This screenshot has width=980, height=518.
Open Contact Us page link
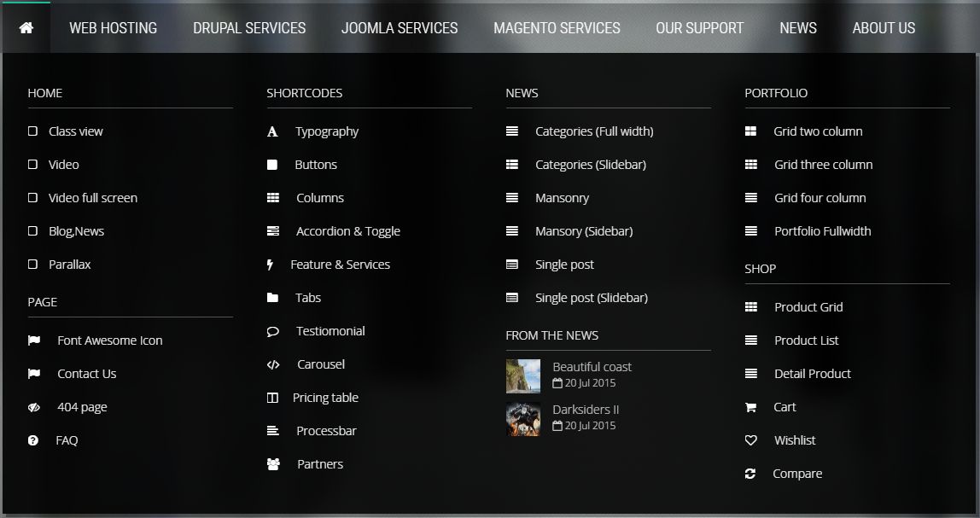click(x=86, y=374)
